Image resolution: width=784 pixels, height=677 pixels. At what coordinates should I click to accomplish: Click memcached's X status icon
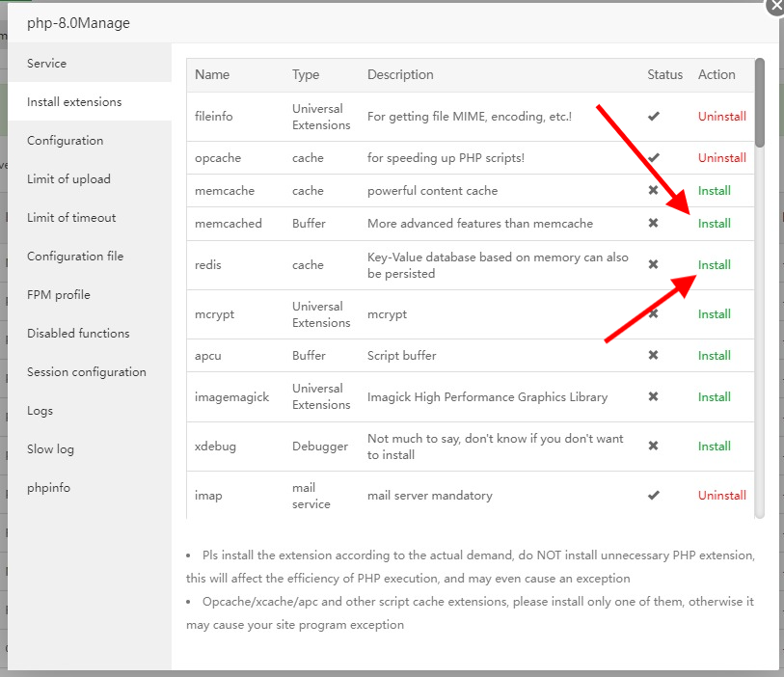coord(654,223)
